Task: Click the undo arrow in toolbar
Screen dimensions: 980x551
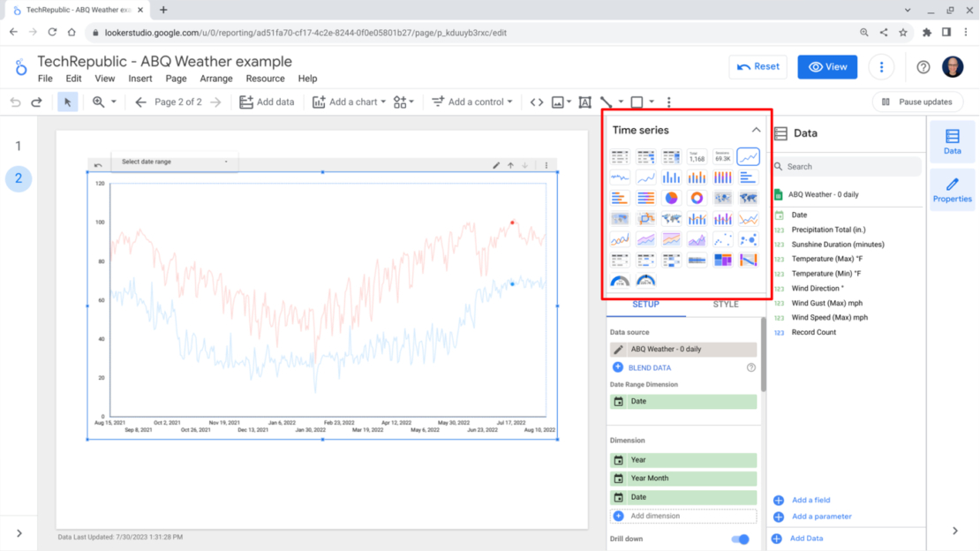Action: 15,102
